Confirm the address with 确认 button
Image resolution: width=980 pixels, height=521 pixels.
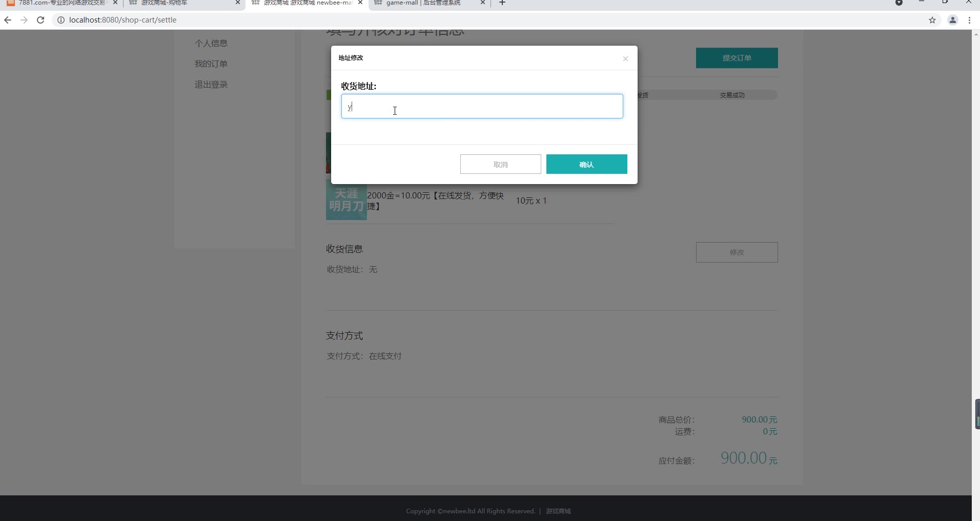click(x=587, y=164)
